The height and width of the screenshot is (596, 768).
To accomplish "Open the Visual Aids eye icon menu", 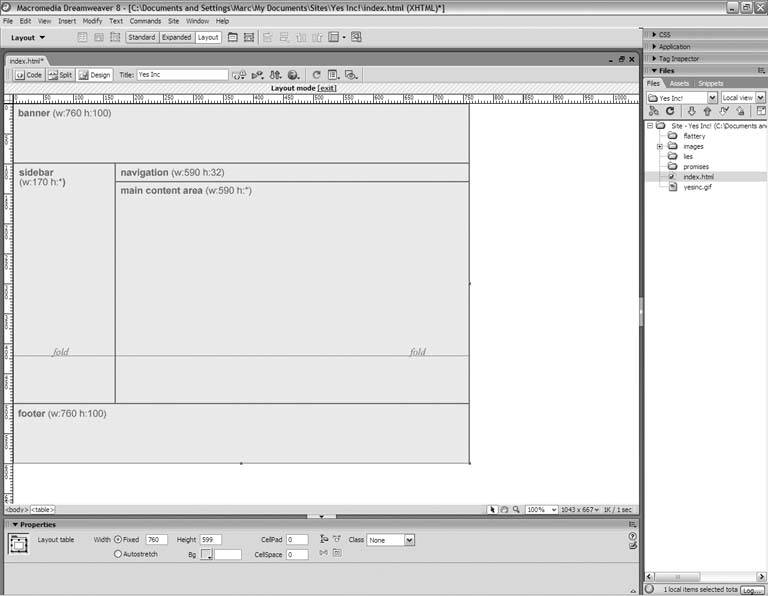I will pos(351,75).
